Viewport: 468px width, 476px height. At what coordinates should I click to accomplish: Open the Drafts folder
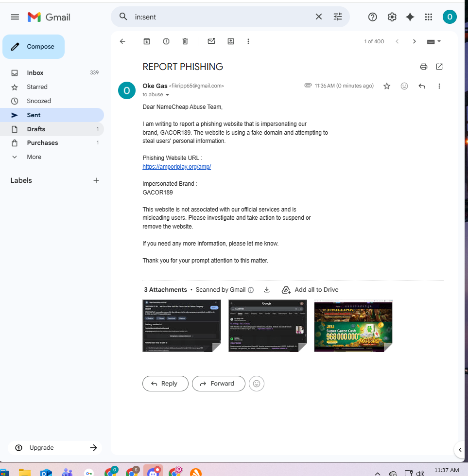[52, 129]
